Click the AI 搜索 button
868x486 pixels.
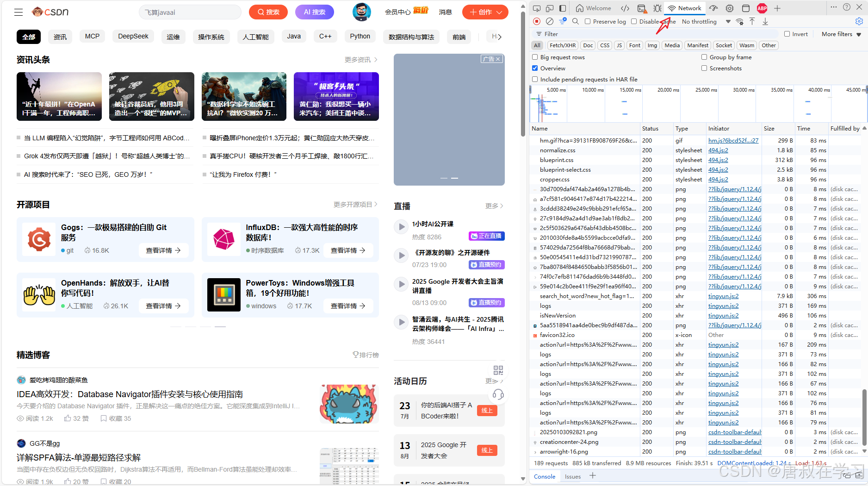tap(315, 12)
